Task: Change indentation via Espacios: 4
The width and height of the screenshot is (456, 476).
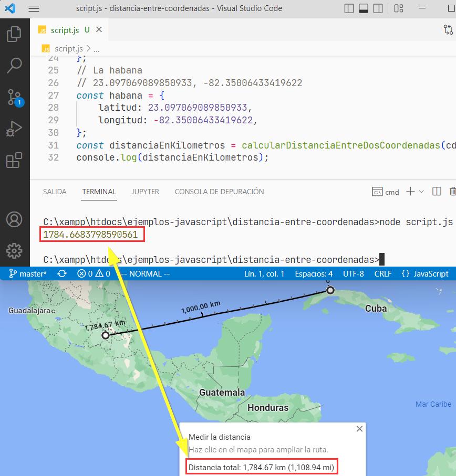Action: coord(314,274)
